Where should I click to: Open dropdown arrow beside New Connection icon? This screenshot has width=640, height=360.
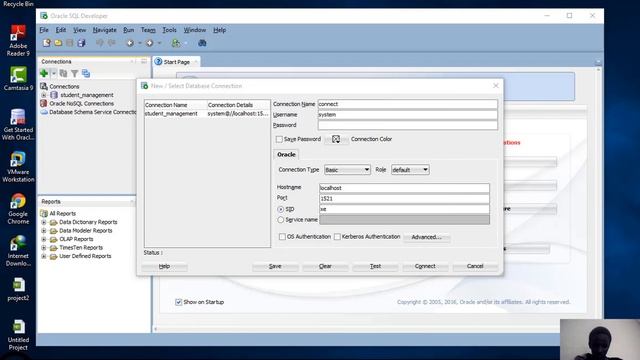(53, 73)
